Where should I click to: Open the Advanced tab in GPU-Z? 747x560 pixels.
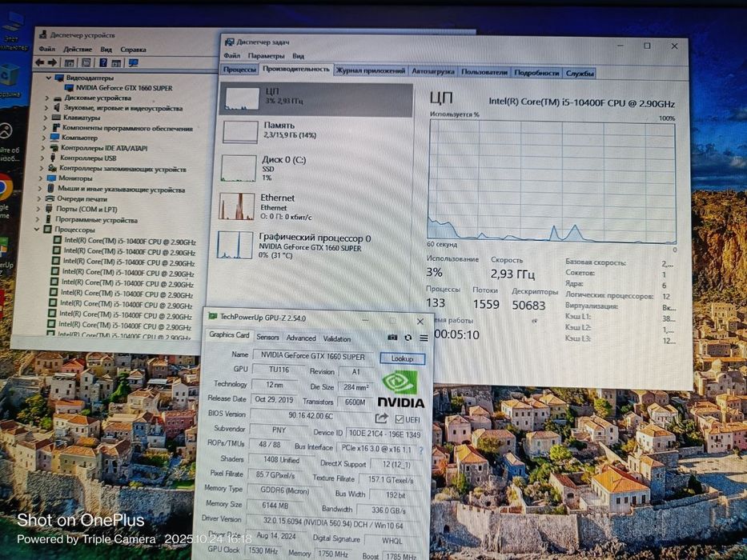pos(301,338)
